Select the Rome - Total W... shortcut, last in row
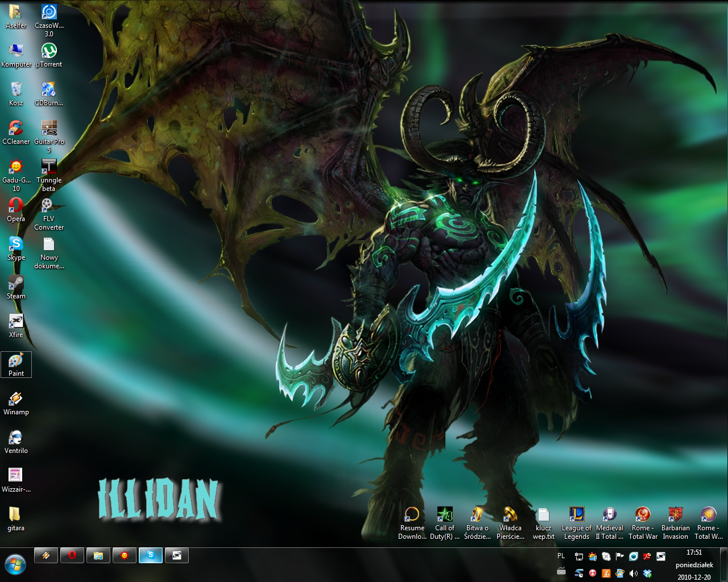The width and height of the screenshot is (728, 582). click(709, 523)
